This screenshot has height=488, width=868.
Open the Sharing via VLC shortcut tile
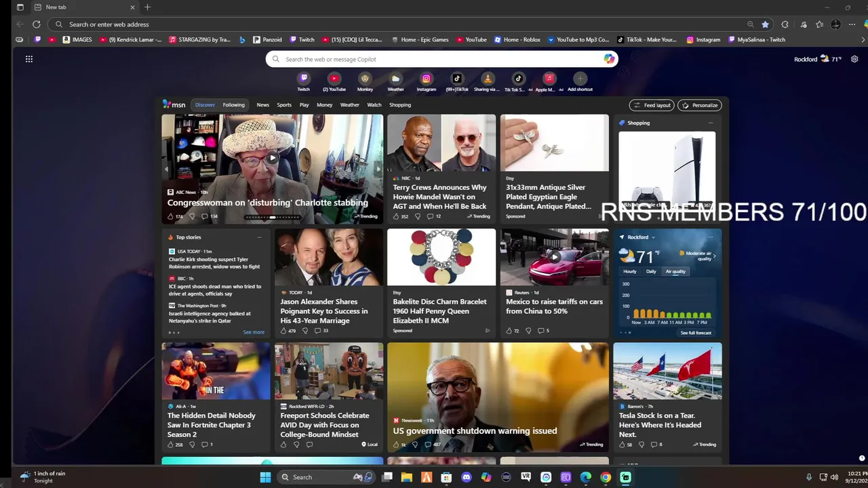[x=487, y=79]
